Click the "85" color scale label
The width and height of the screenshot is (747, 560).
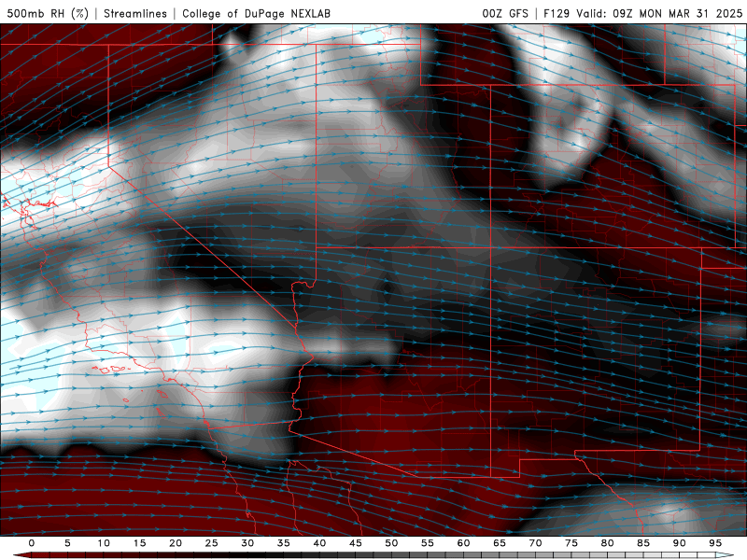(x=643, y=543)
